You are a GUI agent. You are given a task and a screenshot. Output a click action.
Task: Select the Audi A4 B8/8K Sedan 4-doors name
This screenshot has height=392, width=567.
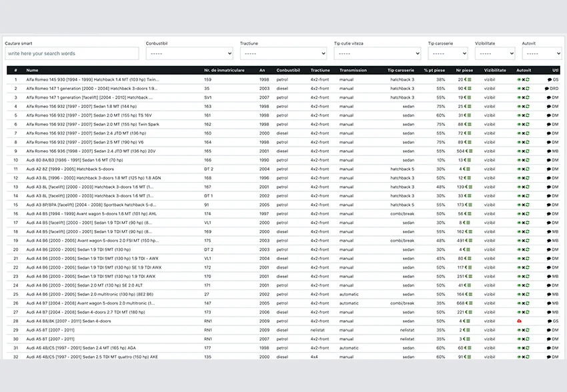69,321
